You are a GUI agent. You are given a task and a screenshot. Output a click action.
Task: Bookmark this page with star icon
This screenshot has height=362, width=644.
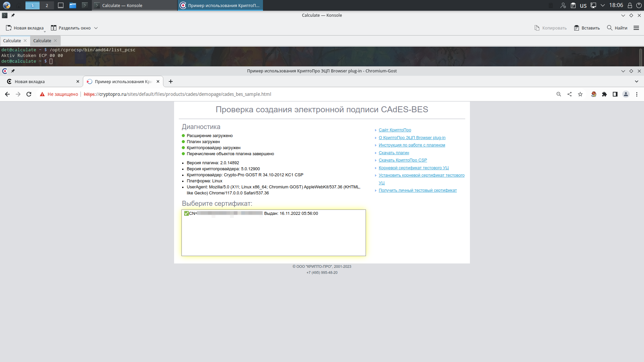pyautogui.click(x=580, y=95)
